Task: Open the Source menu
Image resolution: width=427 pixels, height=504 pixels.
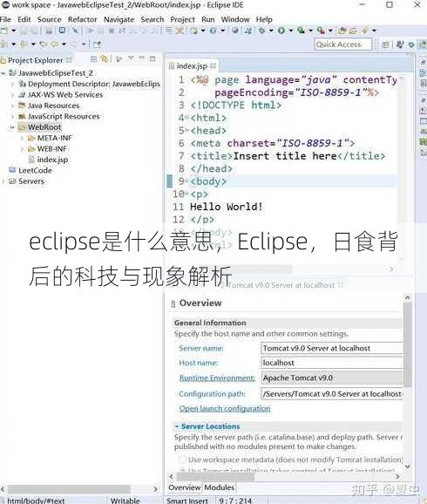Action: pyautogui.click(x=49, y=19)
